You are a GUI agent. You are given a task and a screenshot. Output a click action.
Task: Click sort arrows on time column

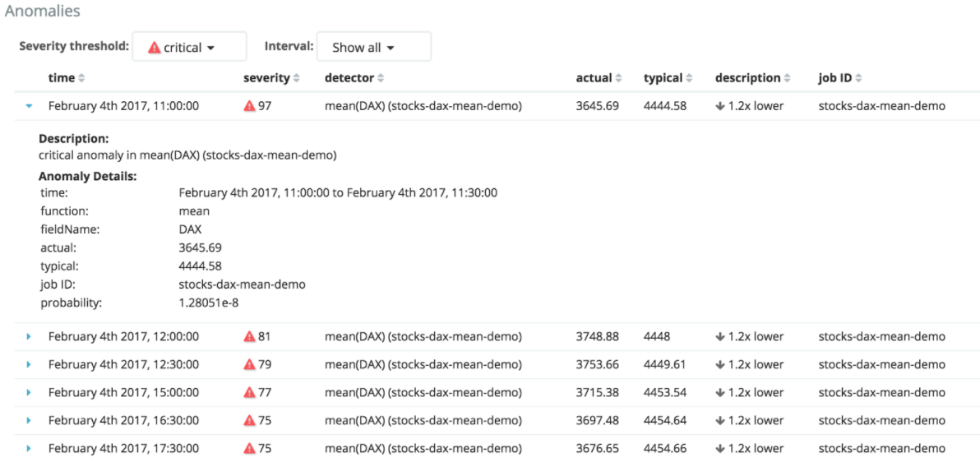click(x=81, y=78)
